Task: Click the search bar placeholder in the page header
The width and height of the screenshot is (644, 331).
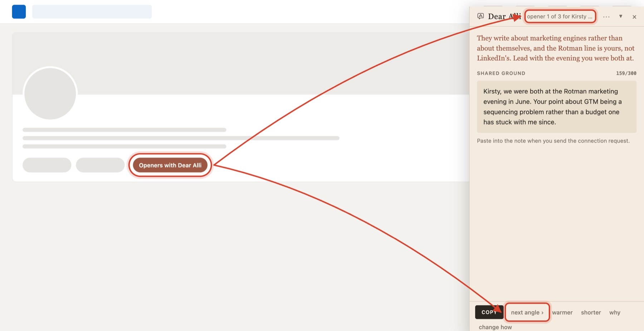Action: [92, 12]
